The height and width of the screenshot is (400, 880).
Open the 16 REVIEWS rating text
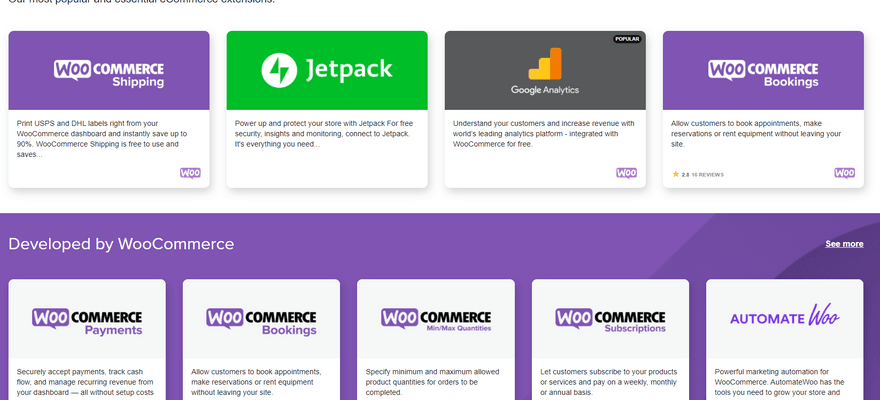(x=707, y=175)
